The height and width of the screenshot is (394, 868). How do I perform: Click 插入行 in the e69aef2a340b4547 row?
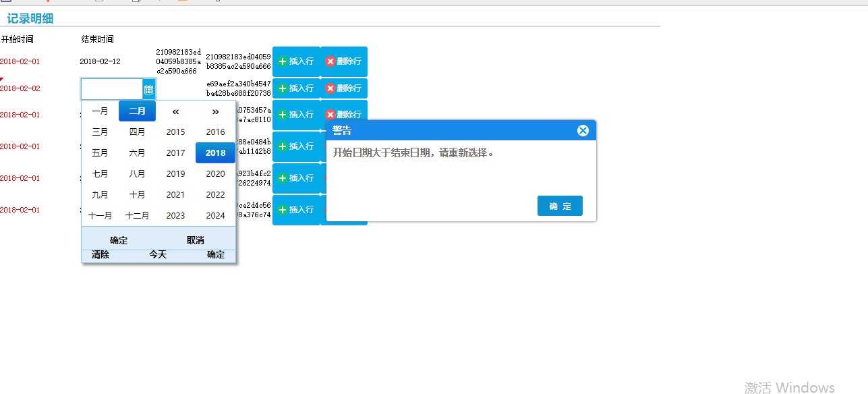[296, 88]
